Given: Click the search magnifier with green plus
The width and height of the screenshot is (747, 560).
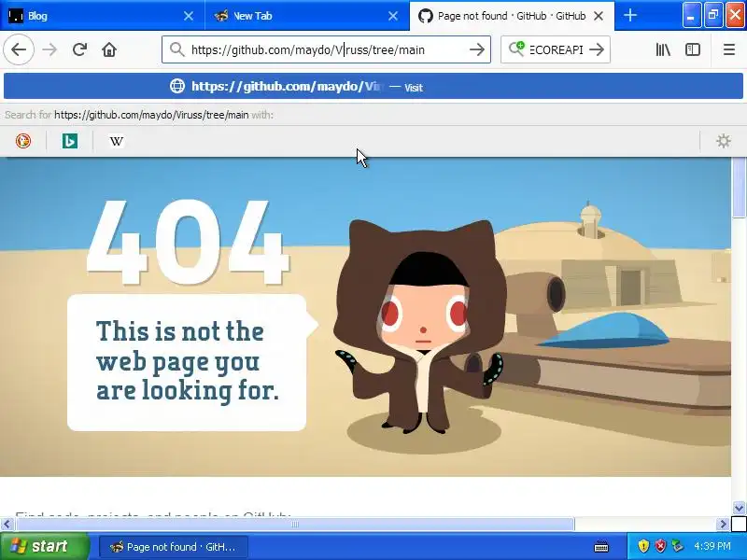Looking at the screenshot, I should click(516, 49).
